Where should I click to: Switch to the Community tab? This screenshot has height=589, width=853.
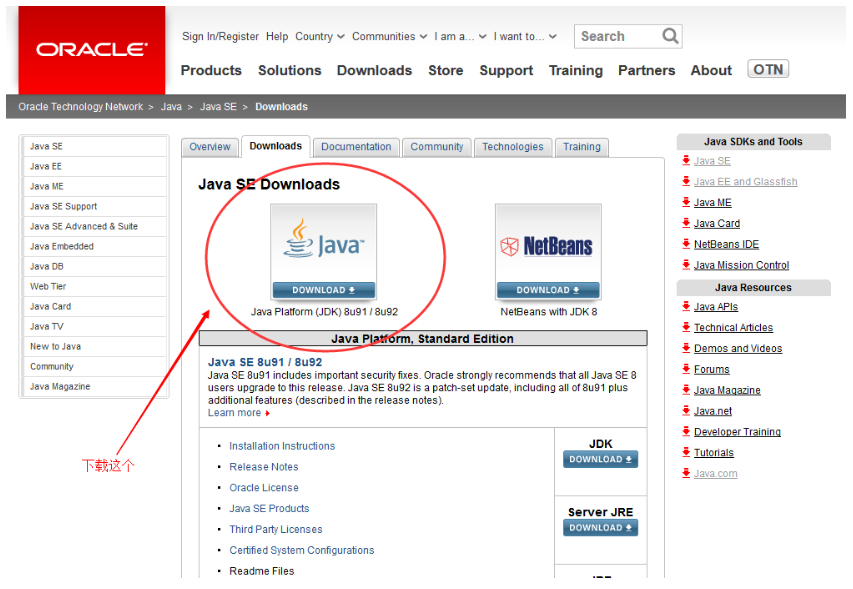pos(437,147)
